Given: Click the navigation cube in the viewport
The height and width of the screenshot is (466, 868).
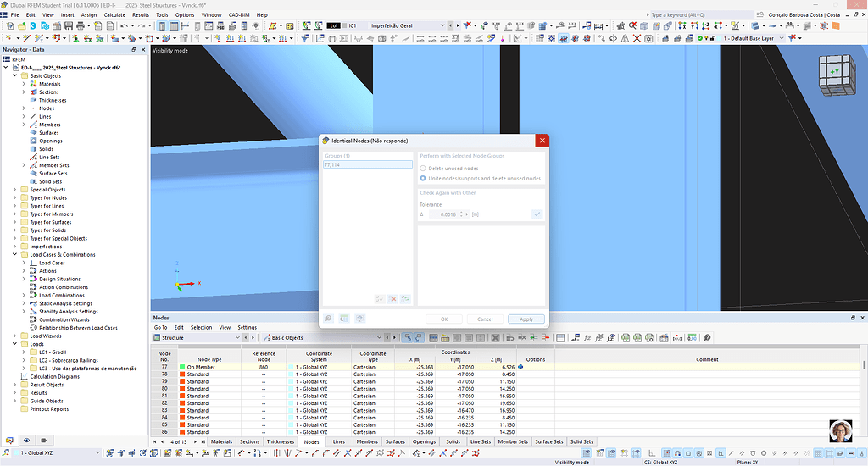Looking at the screenshot, I should coord(837,74).
